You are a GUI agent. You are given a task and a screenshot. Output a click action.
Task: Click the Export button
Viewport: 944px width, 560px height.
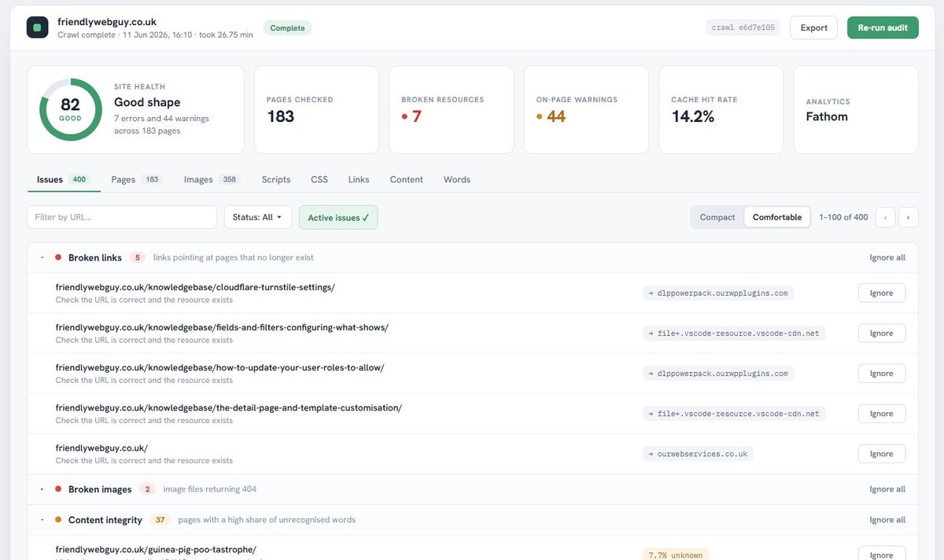point(813,28)
